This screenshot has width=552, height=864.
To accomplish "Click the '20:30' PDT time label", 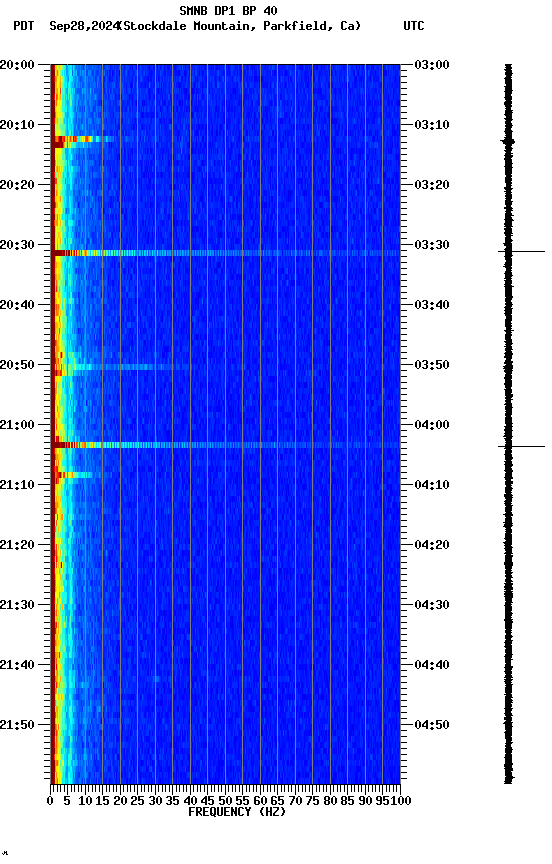I will 17,245.
